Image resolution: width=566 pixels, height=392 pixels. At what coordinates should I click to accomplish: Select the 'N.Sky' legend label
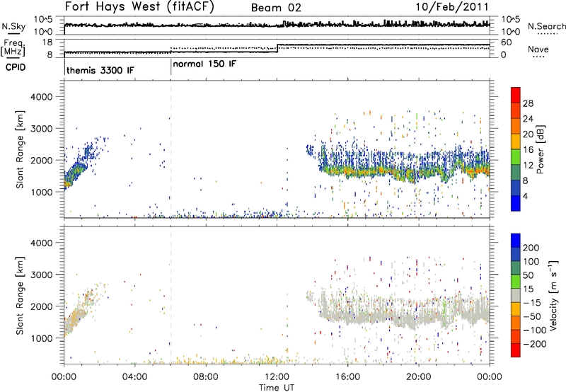[13, 26]
